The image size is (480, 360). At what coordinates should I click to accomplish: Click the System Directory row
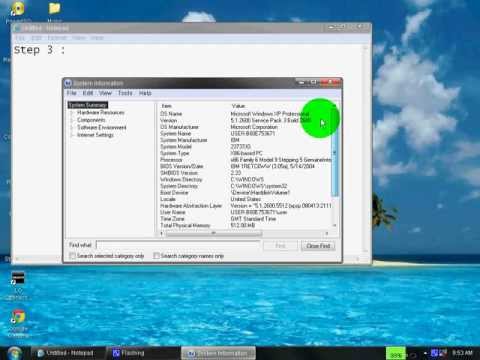pos(245,186)
